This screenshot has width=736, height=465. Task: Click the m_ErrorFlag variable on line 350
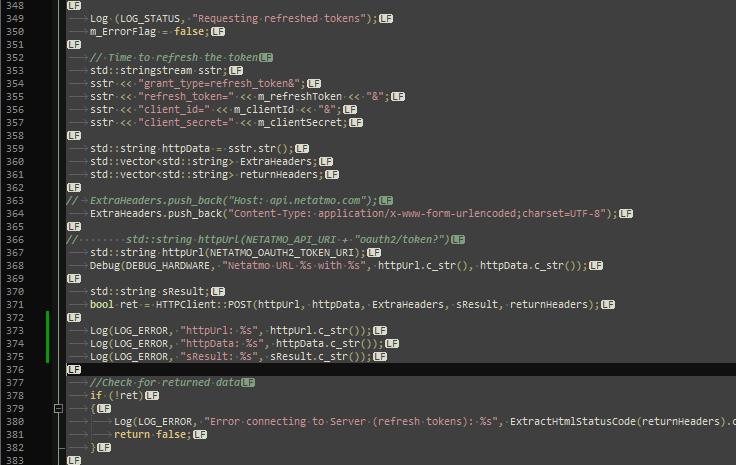click(x=123, y=31)
